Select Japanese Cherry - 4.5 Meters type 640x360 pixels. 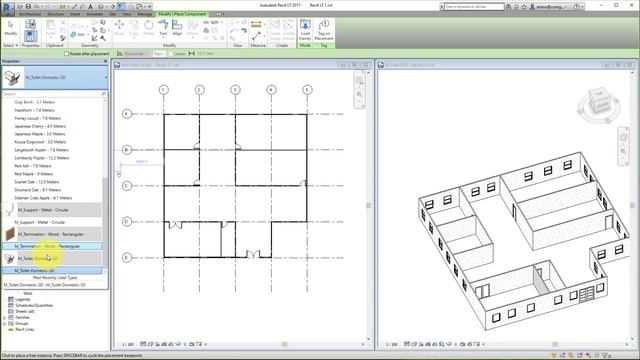40,127
